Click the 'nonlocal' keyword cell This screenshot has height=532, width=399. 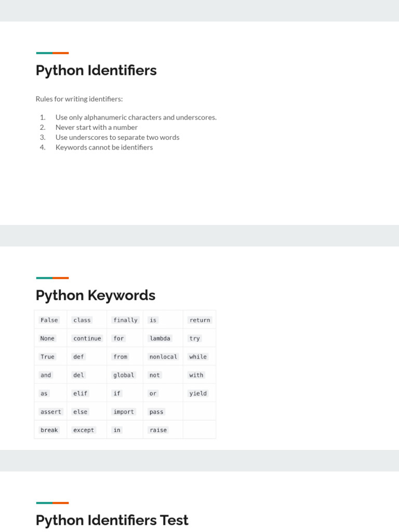pyautogui.click(x=163, y=357)
